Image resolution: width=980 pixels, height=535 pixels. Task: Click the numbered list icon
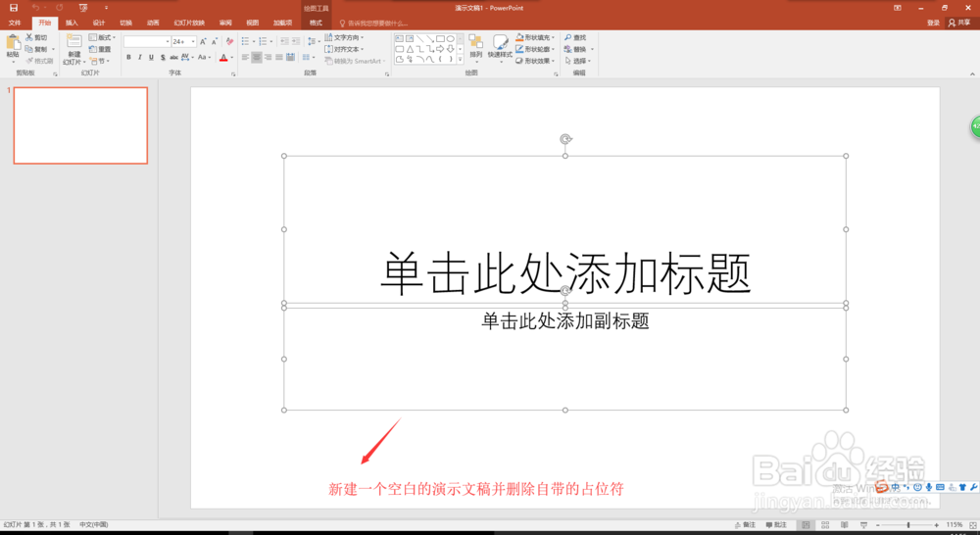[x=263, y=41]
